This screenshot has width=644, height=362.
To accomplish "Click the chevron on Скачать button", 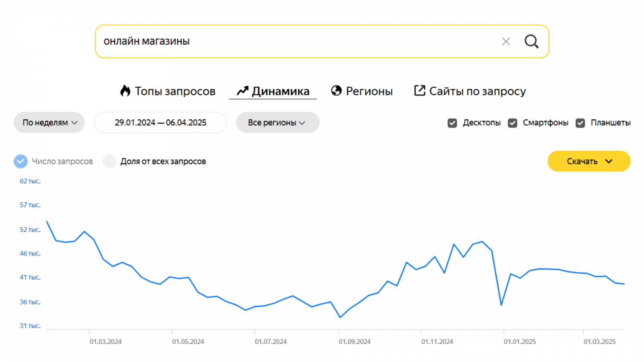I will [609, 161].
